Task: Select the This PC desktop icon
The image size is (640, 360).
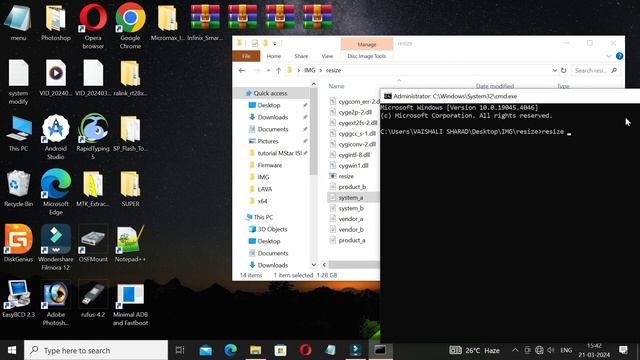Action: point(18,133)
